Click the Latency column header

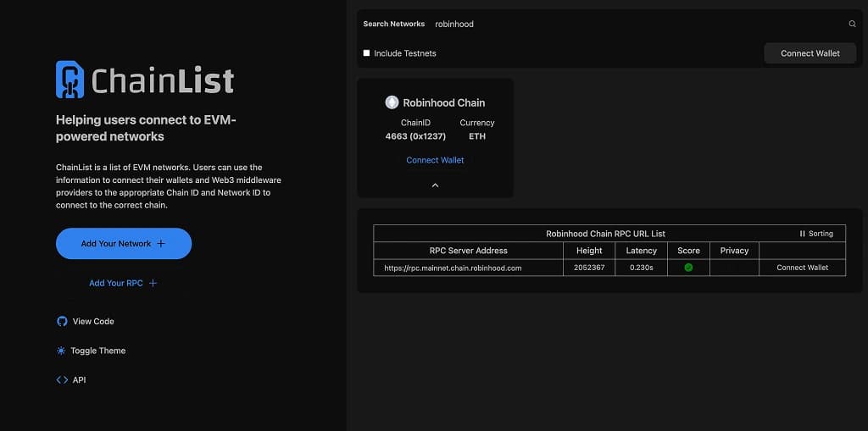tap(641, 251)
